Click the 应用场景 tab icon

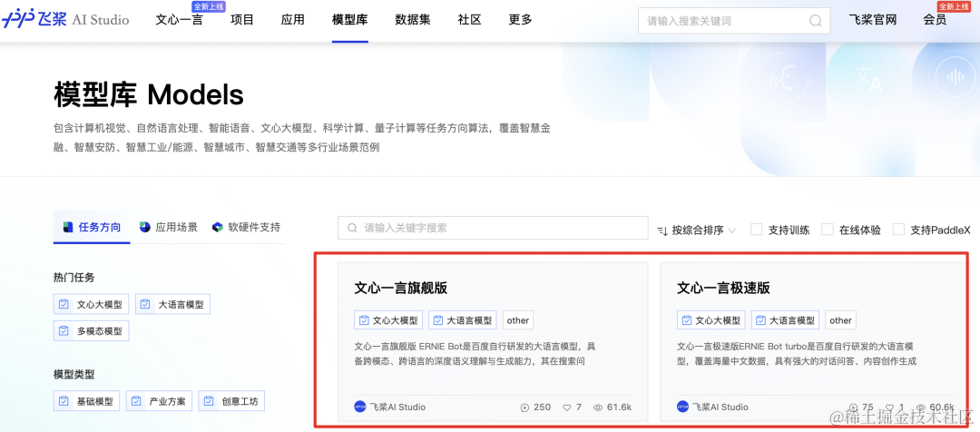[144, 227]
